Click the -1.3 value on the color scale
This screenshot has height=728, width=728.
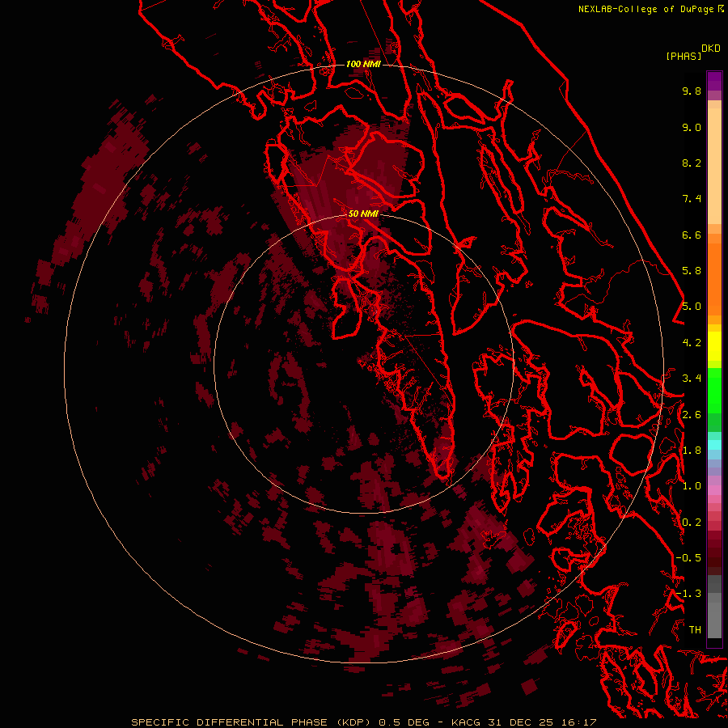click(688, 594)
